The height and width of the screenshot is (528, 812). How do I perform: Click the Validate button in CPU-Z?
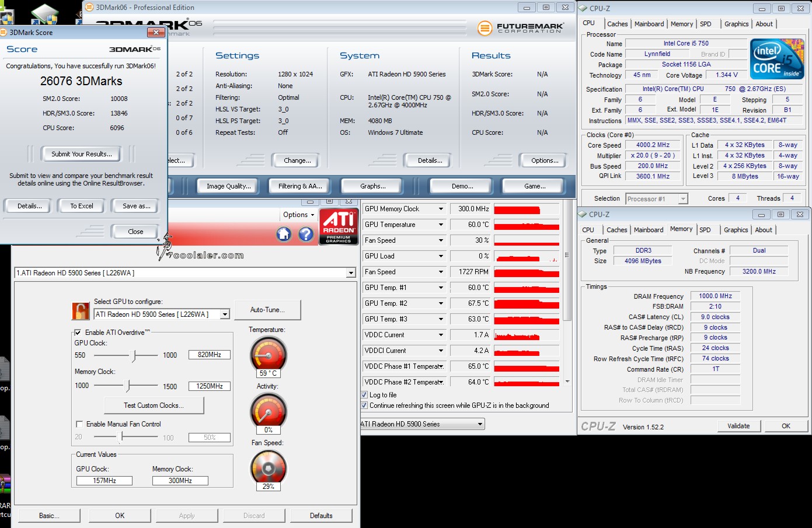click(x=738, y=426)
